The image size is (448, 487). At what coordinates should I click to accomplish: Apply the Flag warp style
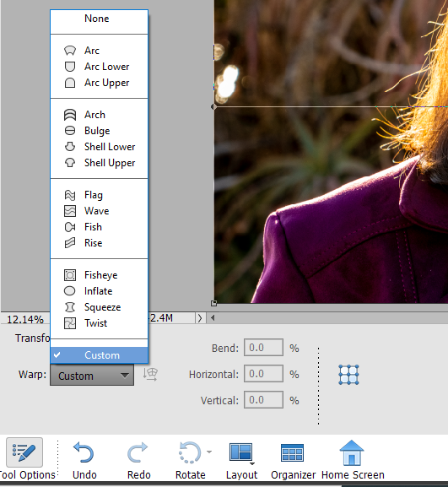click(x=99, y=195)
